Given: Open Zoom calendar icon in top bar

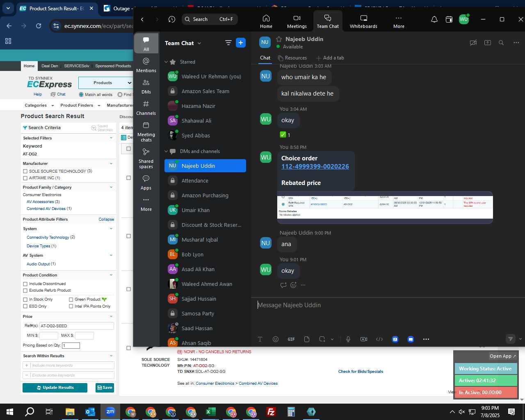Looking at the screenshot, I should pyautogui.click(x=449, y=19).
